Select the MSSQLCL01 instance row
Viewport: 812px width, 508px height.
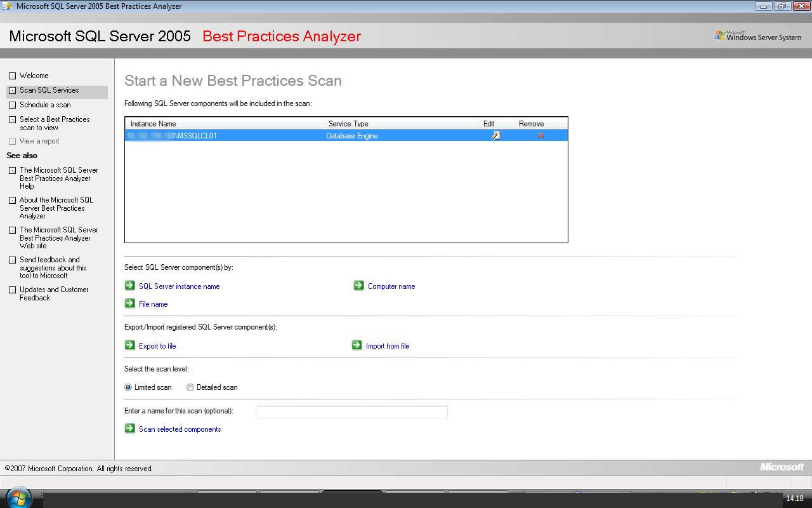pos(346,135)
